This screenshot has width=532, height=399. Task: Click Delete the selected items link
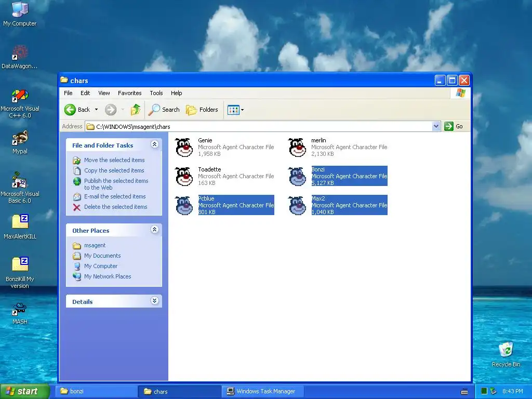pyautogui.click(x=116, y=207)
